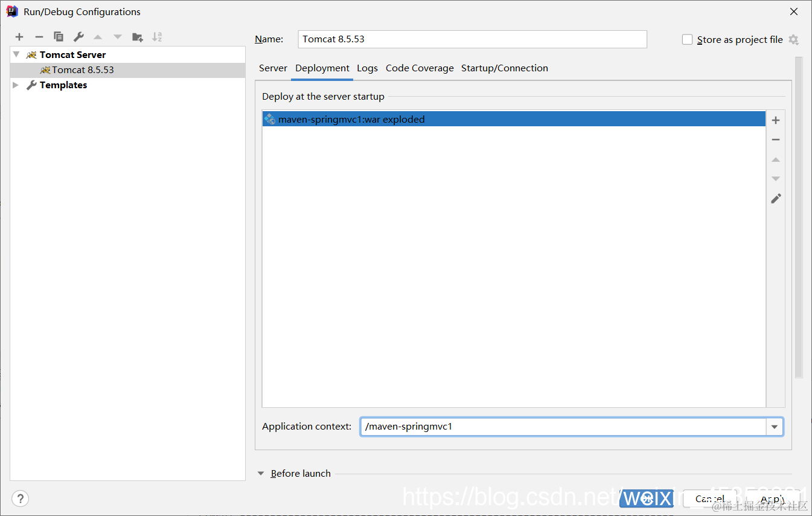This screenshot has height=516, width=812.
Task: Collapse the Tomcat Server tree node
Action: coord(16,54)
